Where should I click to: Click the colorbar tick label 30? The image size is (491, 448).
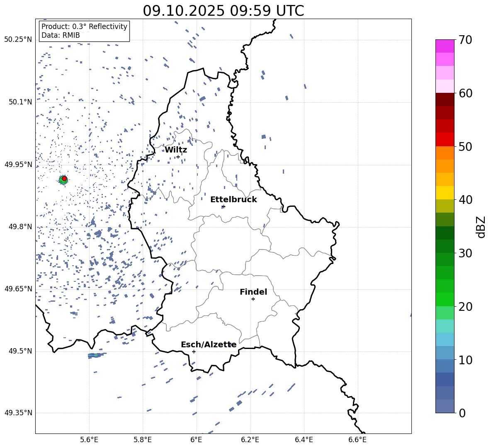pos(465,253)
